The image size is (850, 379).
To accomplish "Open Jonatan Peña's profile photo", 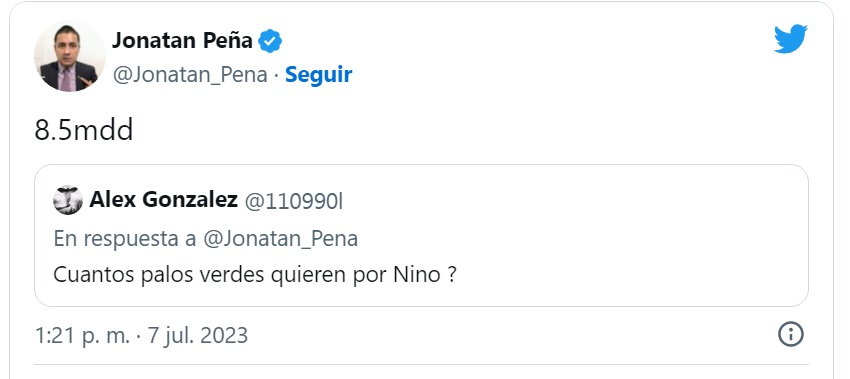I will click(x=69, y=56).
